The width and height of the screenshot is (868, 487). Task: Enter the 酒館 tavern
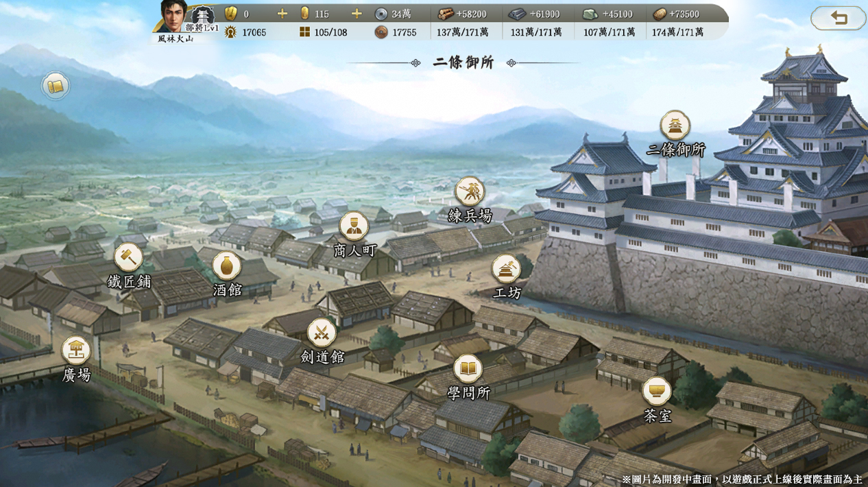tap(227, 266)
